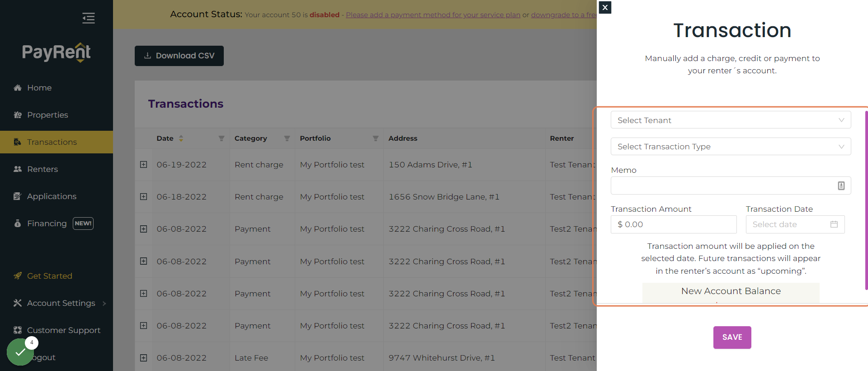868x371 pixels.
Task: Open Select Transaction Type dropdown
Action: (731, 147)
